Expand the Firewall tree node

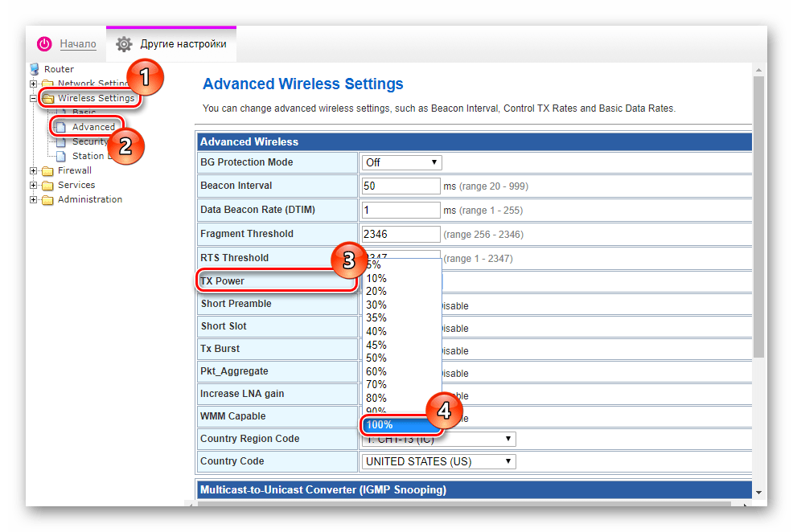pyautogui.click(x=34, y=170)
